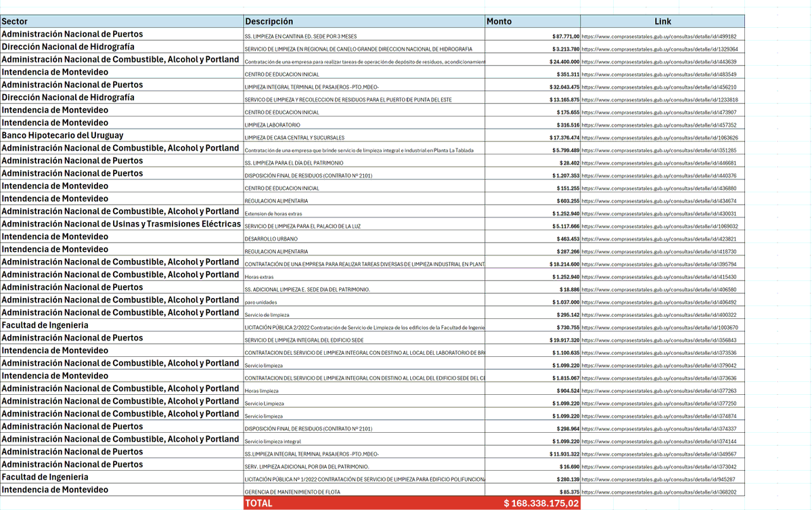
Task: Click 'SS. LIMPIEZA PARA EL DÍA DEL PATRIMONIO' cell
Action: click(x=365, y=161)
